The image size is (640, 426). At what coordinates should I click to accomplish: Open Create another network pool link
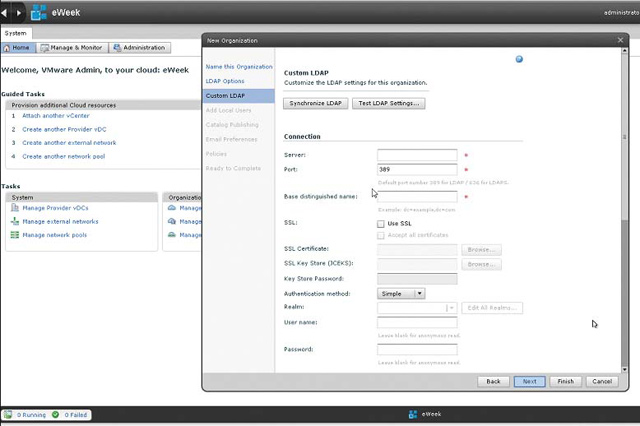pos(64,156)
